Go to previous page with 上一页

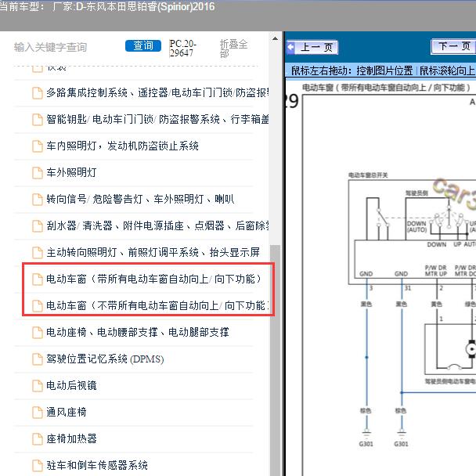[x=312, y=47]
